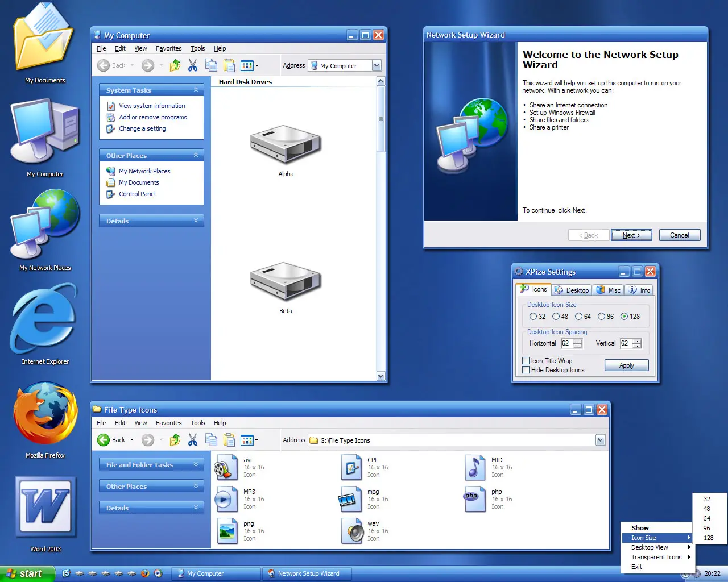Select the Beta hard disk drive

click(286, 287)
